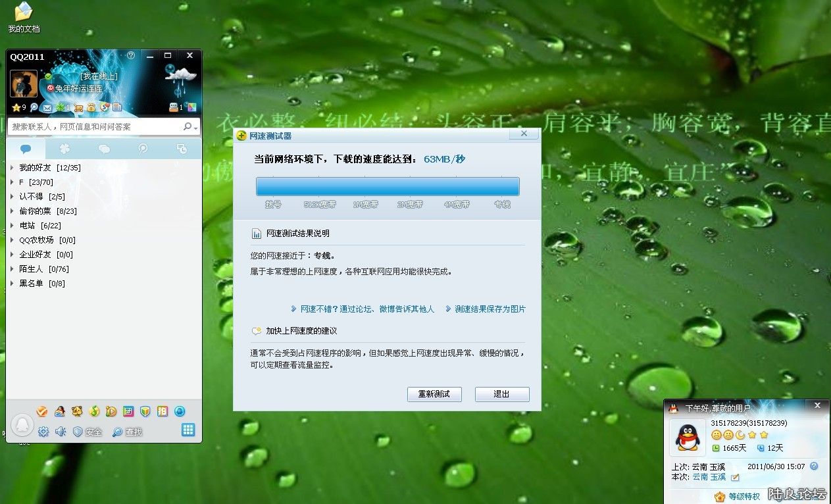Click the system settings gear icon
This screenshot has height=504, width=831.
(43, 432)
